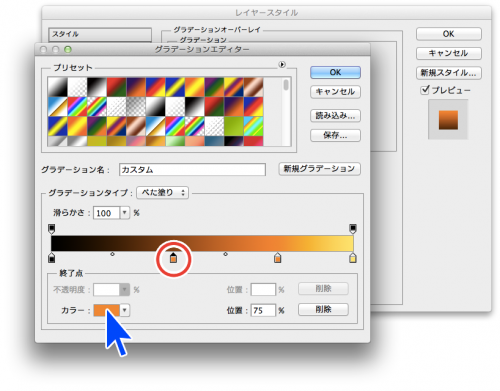Click the Layer Style gradient preview thumbnail
The width and height of the screenshot is (500, 391).
(448, 119)
